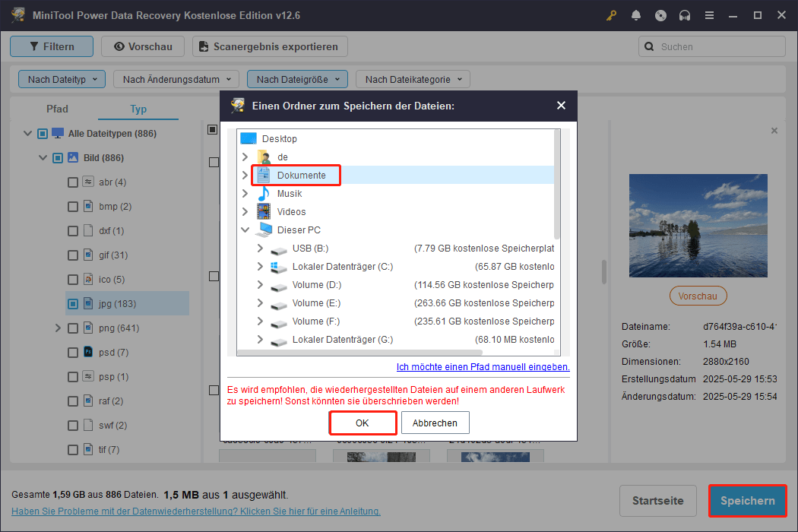
Task: Expand the png file type node
Action: click(x=58, y=328)
